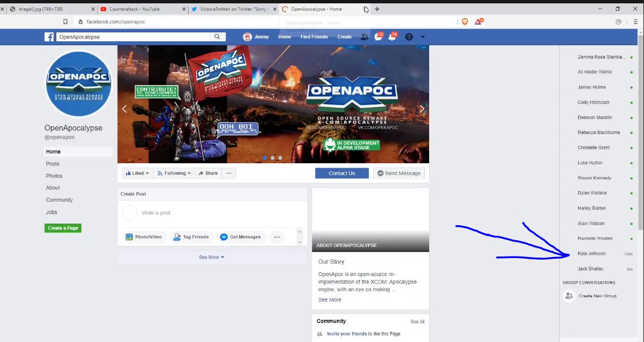
Task: Open About in the page sidebar
Action: (x=53, y=188)
